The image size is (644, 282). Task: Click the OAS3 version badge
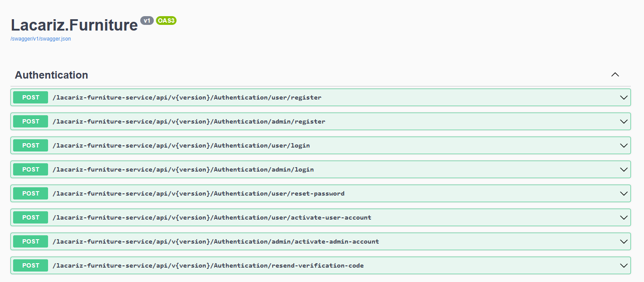[166, 21]
